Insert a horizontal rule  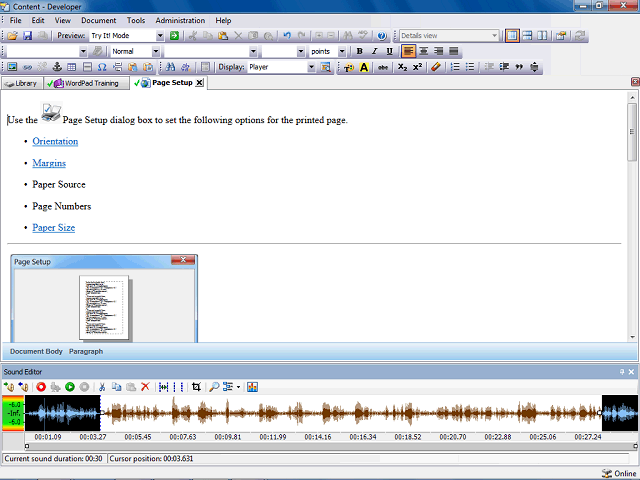pos(87,67)
